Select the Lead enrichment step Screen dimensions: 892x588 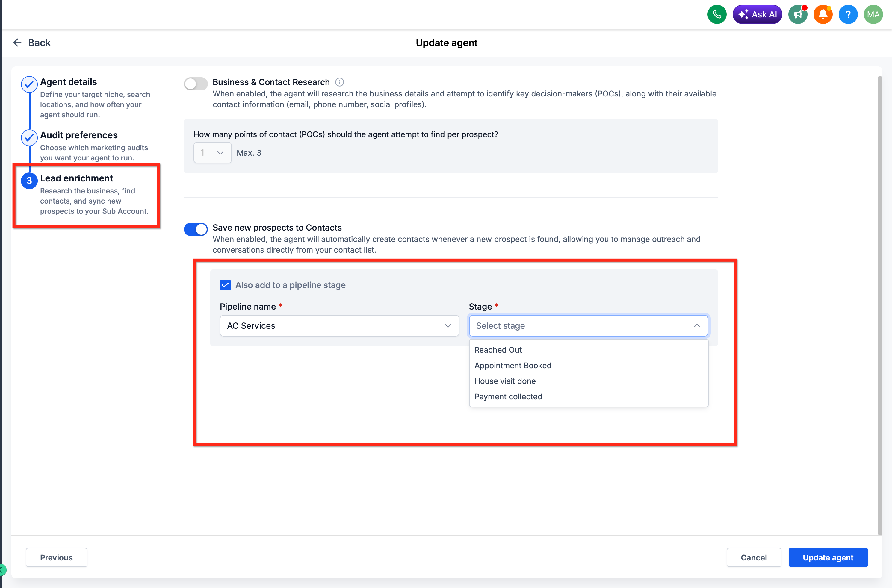coord(76,178)
